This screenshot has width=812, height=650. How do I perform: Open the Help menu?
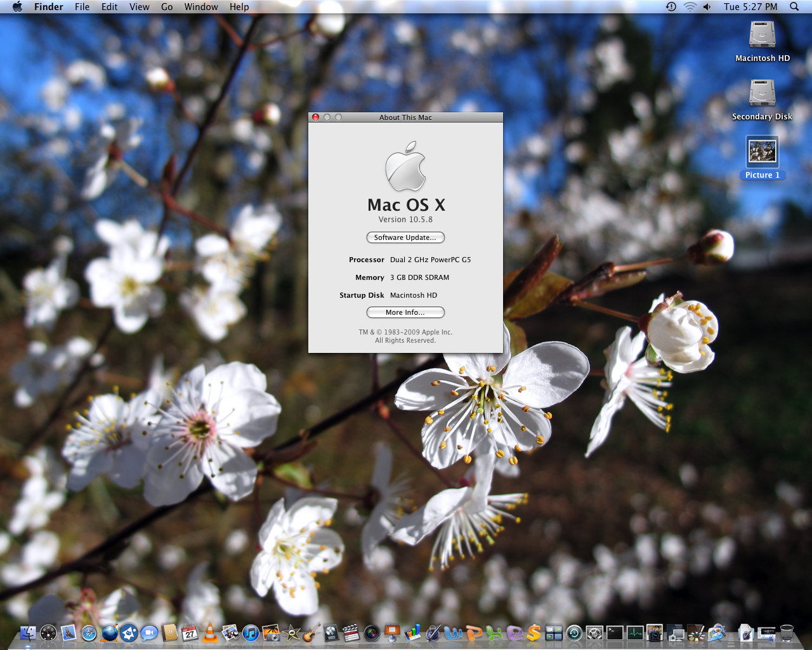tap(239, 6)
